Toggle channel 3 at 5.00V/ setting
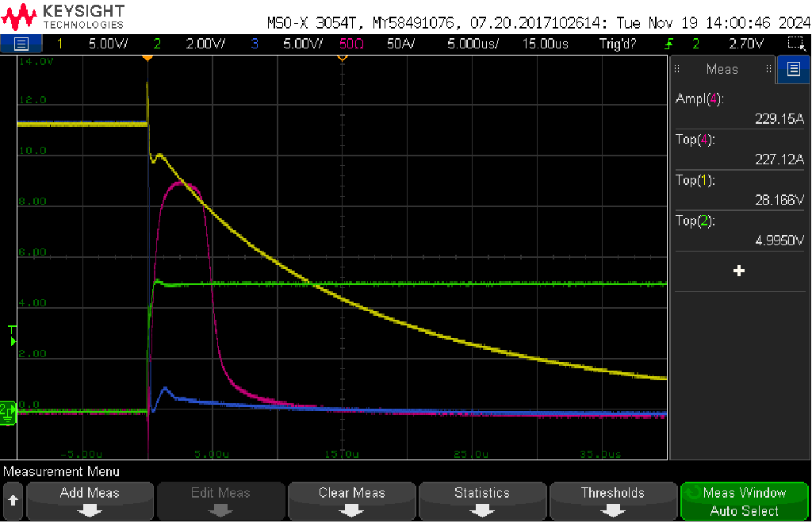812x523 pixels. 287,44
